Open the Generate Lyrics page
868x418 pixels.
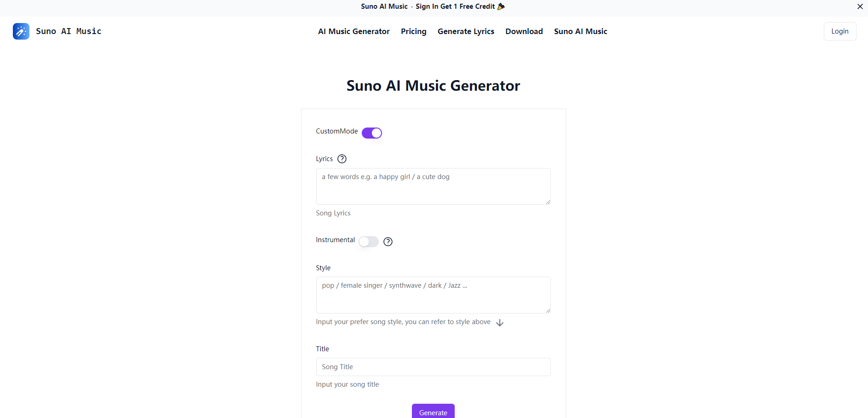click(466, 31)
